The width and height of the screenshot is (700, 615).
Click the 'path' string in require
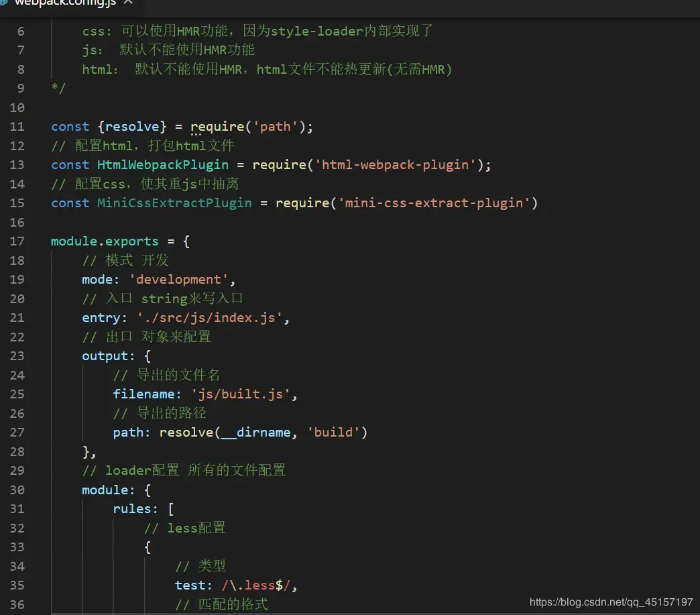click(x=276, y=127)
